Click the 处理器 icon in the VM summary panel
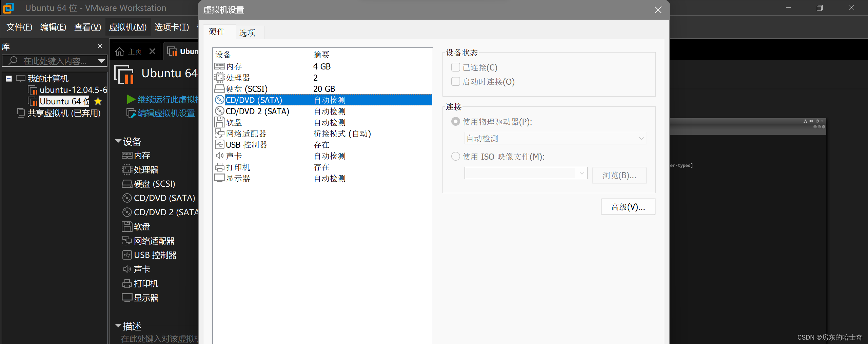Image resolution: width=868 pixels, height=344 pixels. point(127,169)
